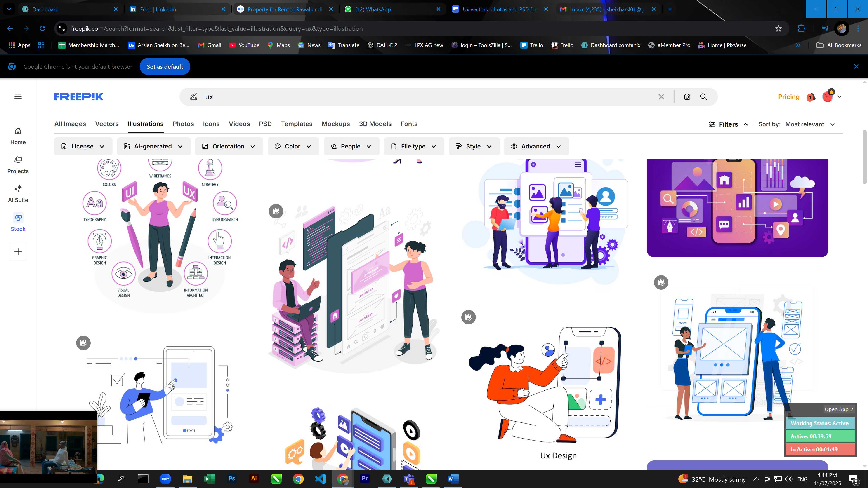Switch to the WhatsApp browser tab

393,9
